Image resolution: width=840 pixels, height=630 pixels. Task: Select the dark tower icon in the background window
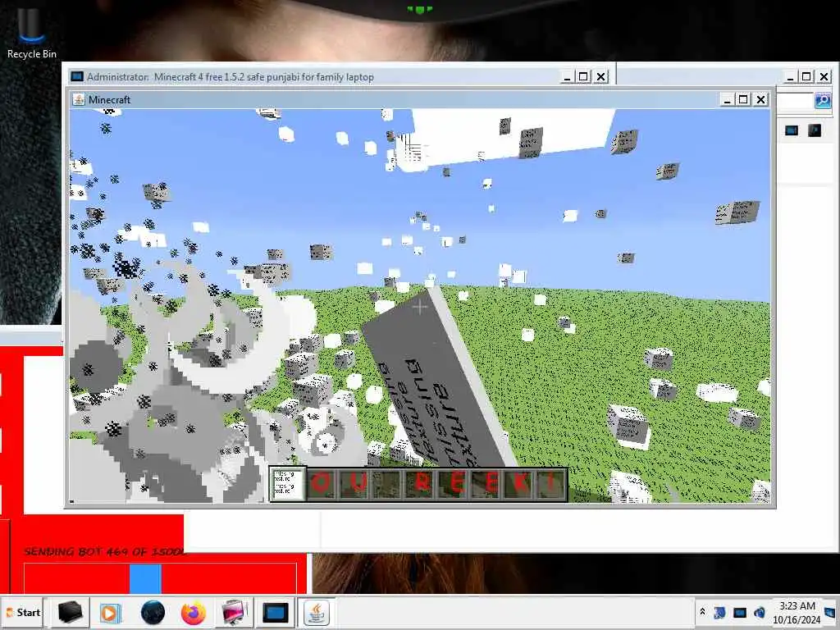point(815,130)
